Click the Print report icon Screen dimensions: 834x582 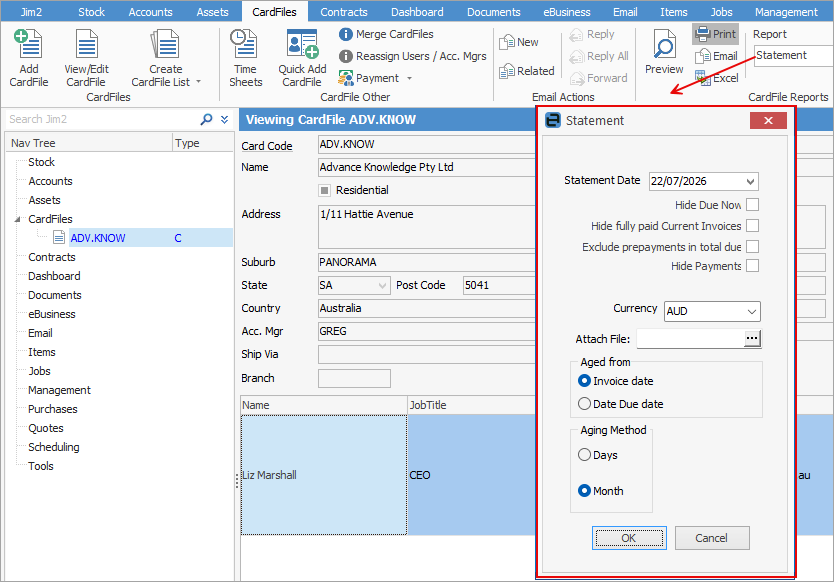click(x=702, y=34)
